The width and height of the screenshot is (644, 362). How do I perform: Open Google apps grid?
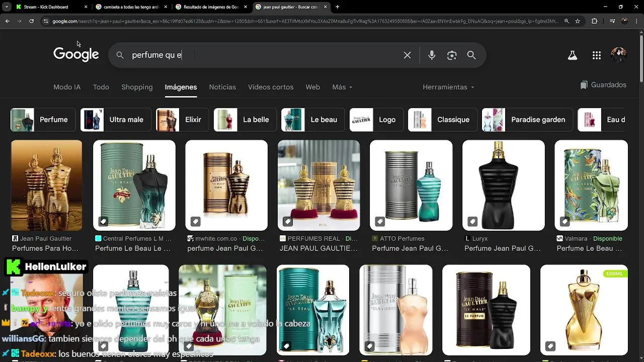[x=597, y=55]
